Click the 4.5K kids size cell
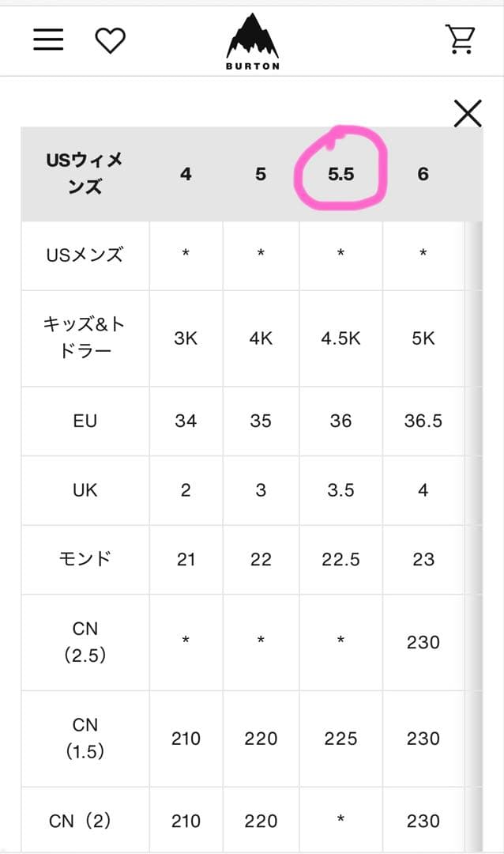This screenshot has height=854, width=504. [x=340, y=338]
